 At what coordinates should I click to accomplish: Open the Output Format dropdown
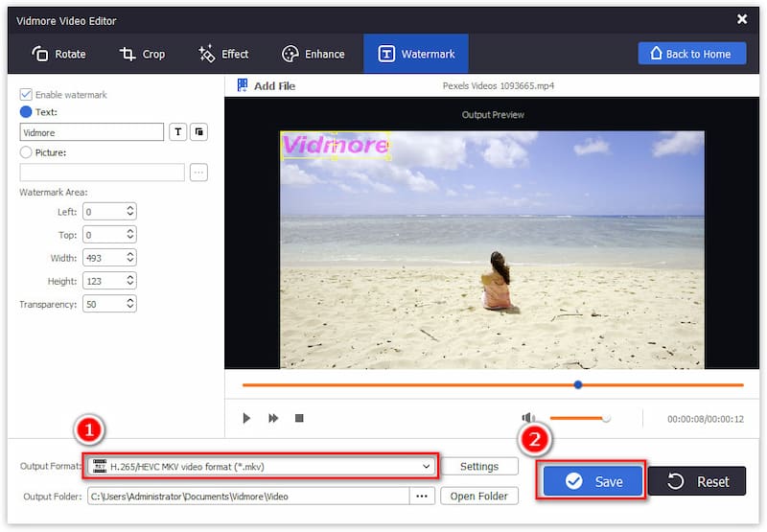pos(262,467)
